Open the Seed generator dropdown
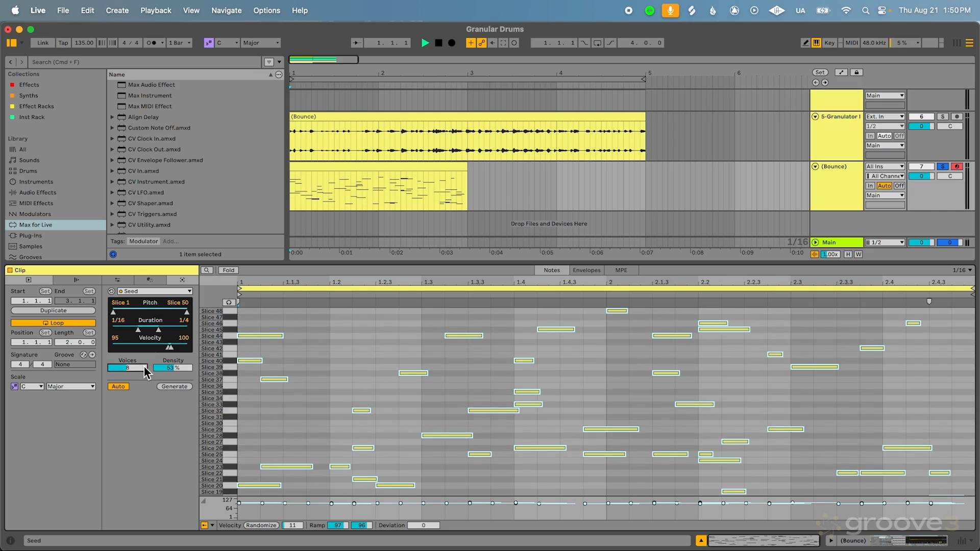This screenshot has width=980, height=551. (155, 291)
